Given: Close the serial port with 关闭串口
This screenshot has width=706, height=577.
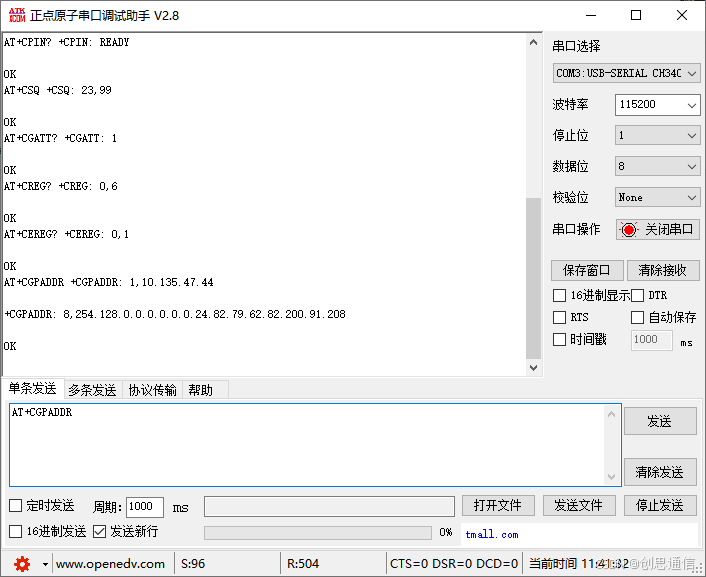Looking at the screenshot, I should pyautogui.click(x=657, y=230).
